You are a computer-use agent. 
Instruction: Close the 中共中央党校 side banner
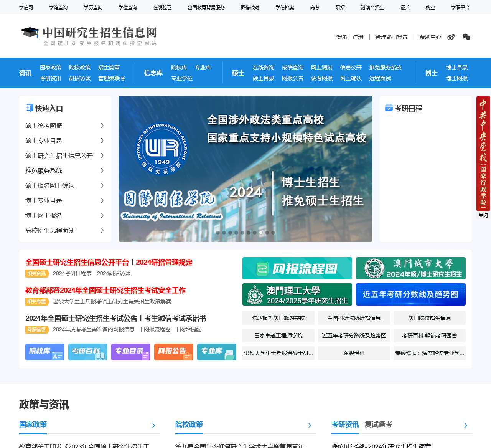click(483, 215)
